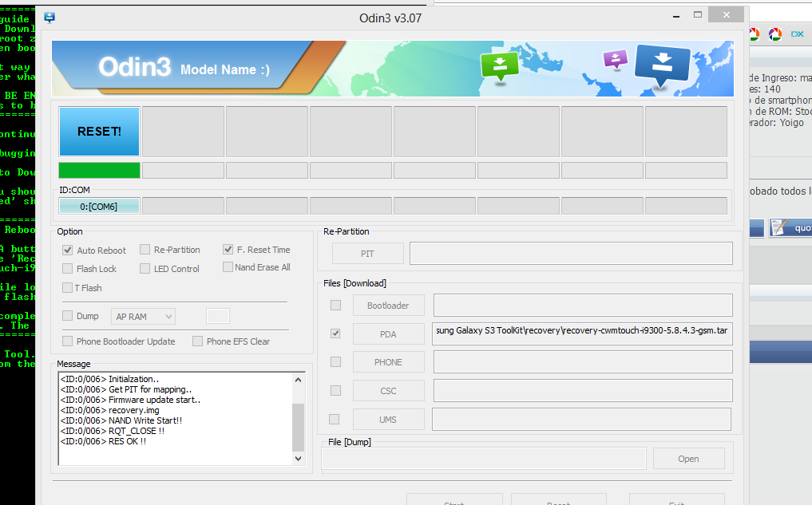Click the blue RESET! status box
The image size is (812, 505).
pos(100,132)
